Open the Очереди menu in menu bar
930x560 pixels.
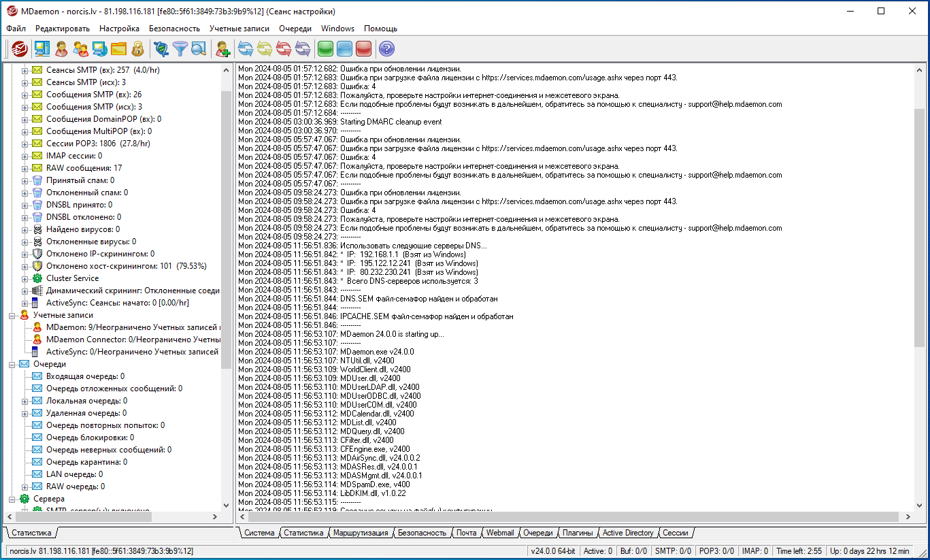pos(295,29)
